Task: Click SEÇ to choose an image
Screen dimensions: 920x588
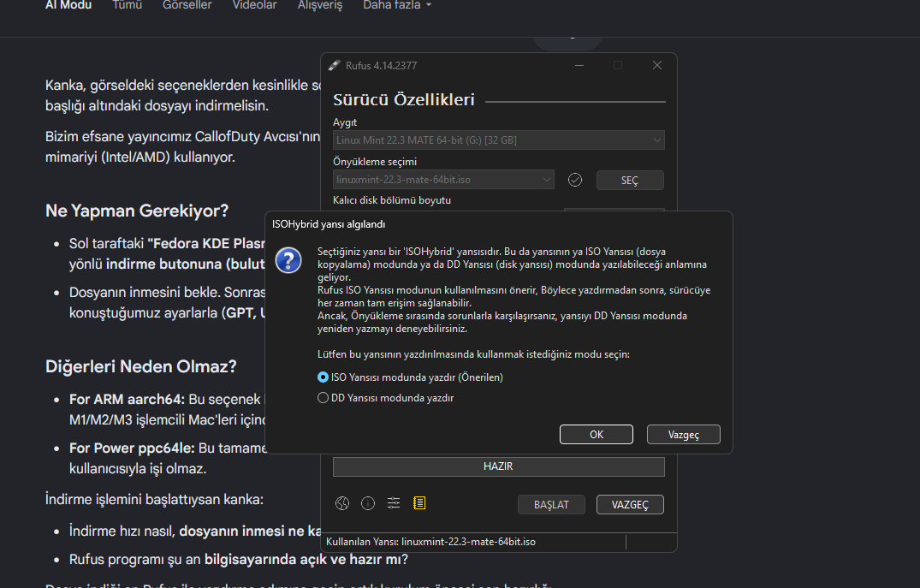Action: (x=630, y=180)
